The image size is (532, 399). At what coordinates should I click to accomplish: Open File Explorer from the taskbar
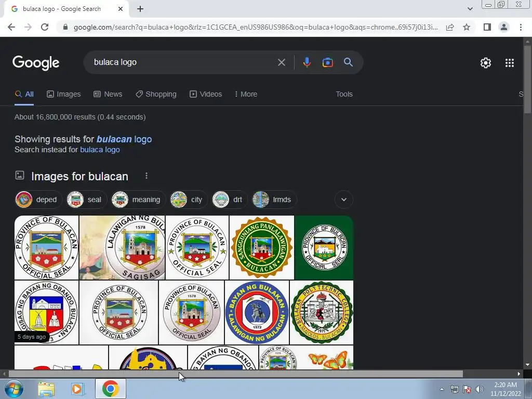[x=46, y=389]
